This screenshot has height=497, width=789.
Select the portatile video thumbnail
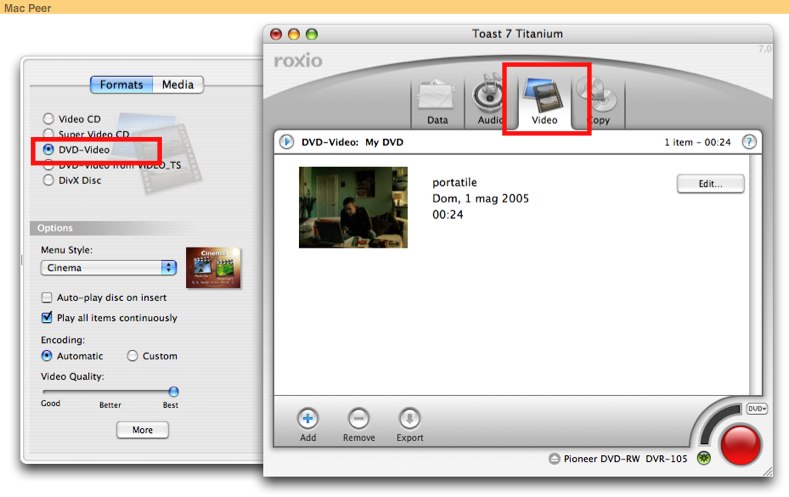[x=353, y=207]
